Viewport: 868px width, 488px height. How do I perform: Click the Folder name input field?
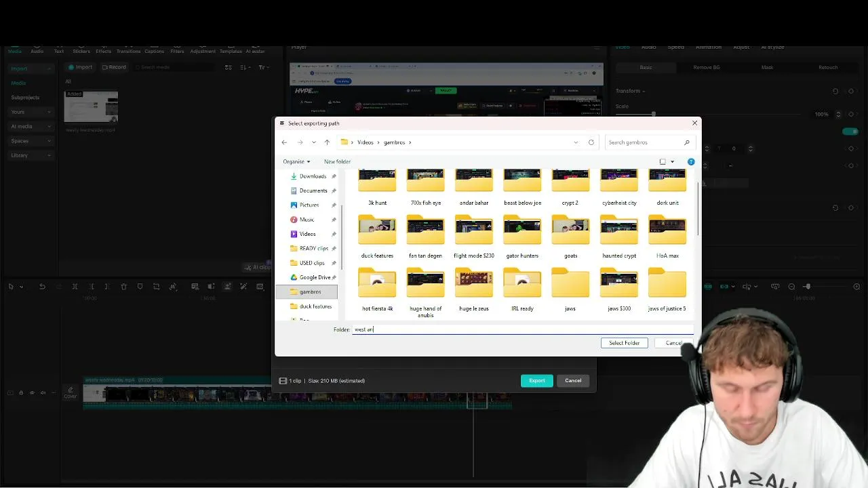coord(522,329)
